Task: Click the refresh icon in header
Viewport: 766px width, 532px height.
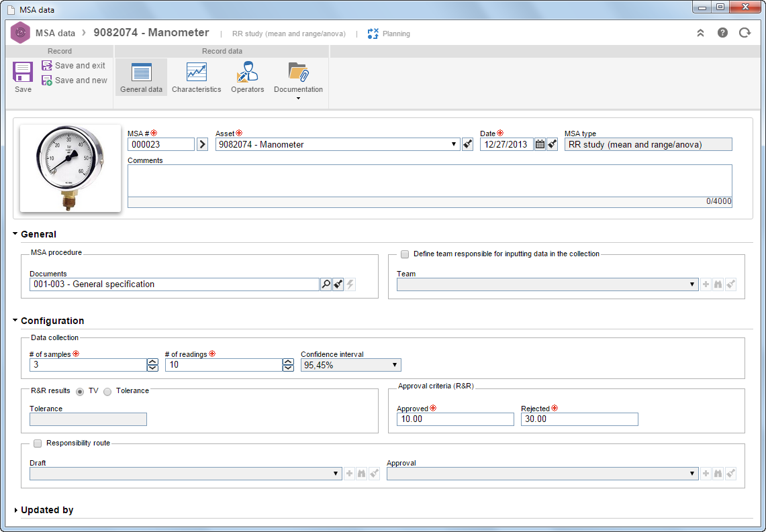Action: [745, 33]
